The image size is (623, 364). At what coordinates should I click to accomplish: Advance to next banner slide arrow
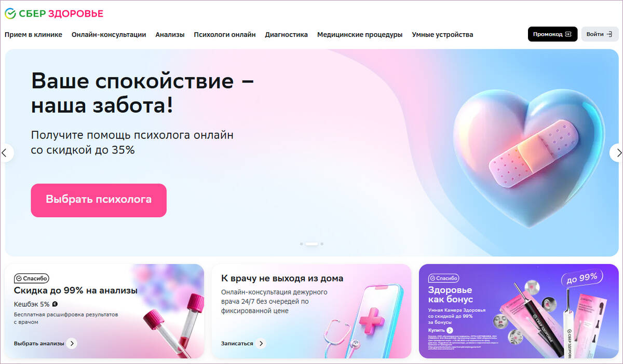click(617, 152)
